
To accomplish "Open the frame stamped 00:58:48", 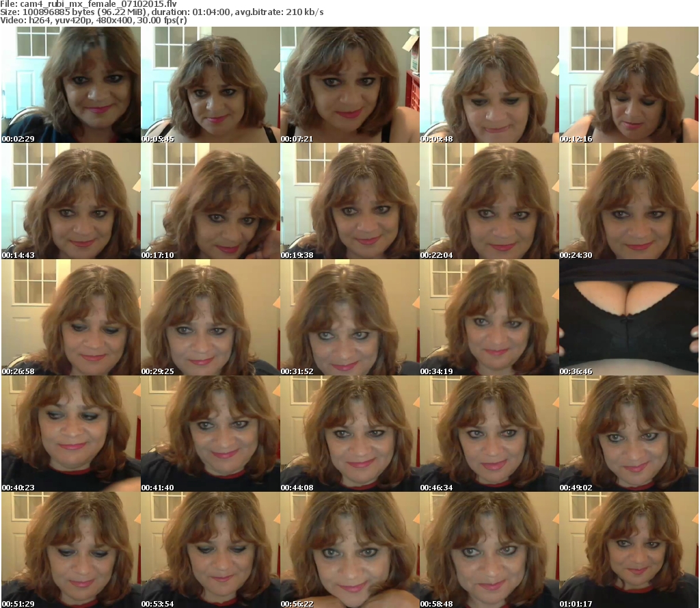I will point(489,550).
